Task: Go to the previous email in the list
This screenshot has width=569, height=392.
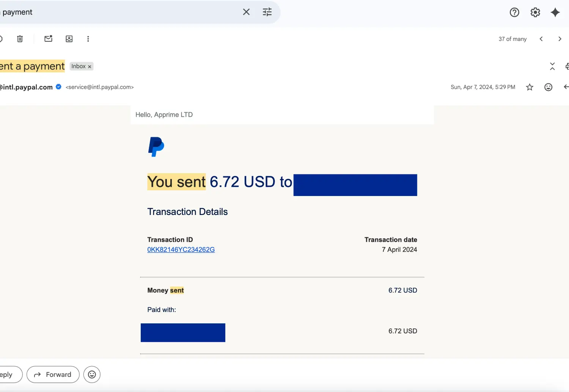Action: coord(541,38)
